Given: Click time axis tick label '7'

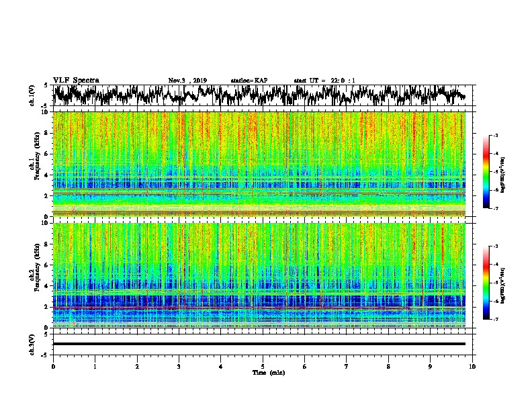Looking at the screenshot, I should [x=347, y=367].
